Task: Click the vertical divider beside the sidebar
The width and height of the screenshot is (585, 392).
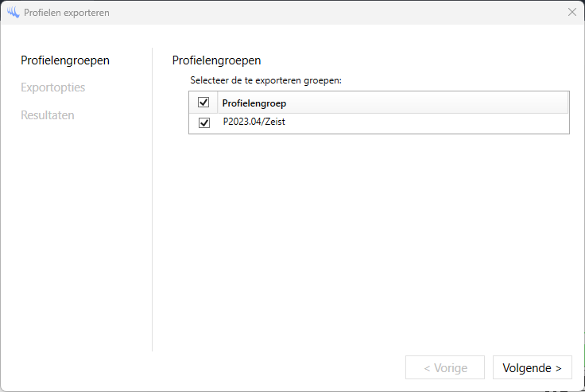Action: coord(152,199)
